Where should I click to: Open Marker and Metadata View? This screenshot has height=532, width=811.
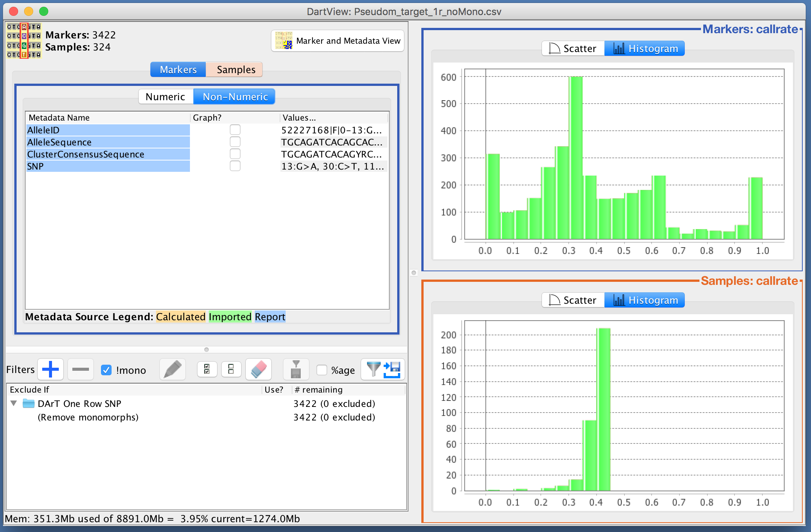coord(338,41)
